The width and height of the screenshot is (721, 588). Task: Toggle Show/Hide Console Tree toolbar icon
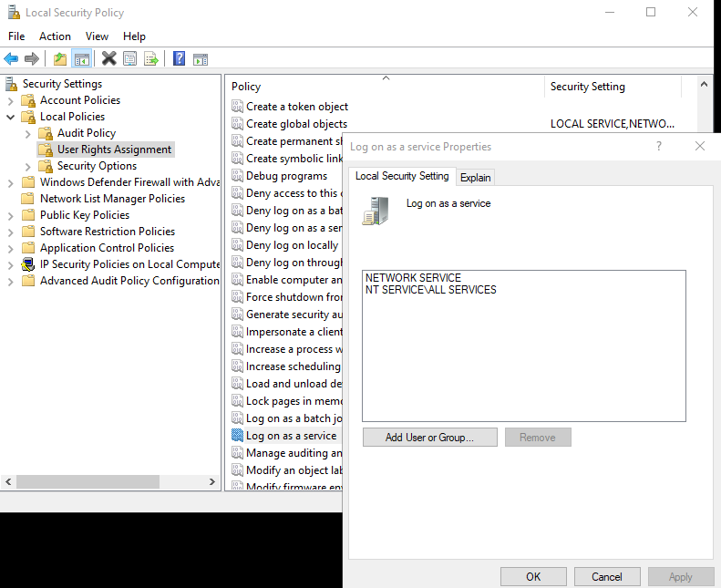pyautogui.click(x=82, y=59)
